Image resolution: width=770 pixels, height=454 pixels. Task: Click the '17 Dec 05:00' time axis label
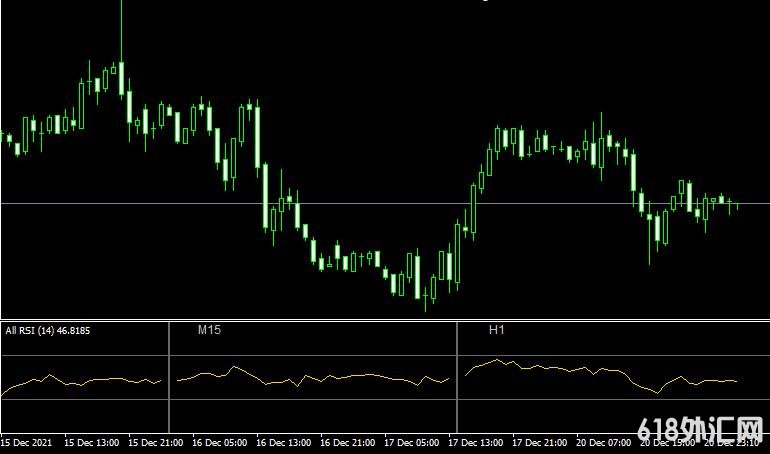pos(412,443)
